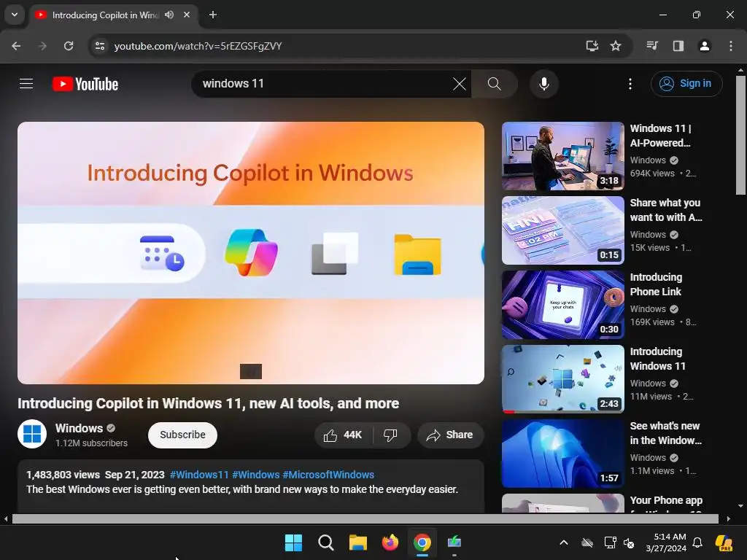This screenshot has height=560, width=747.
Task: Start voice search with the microphone
Action: tap(543, 84)
